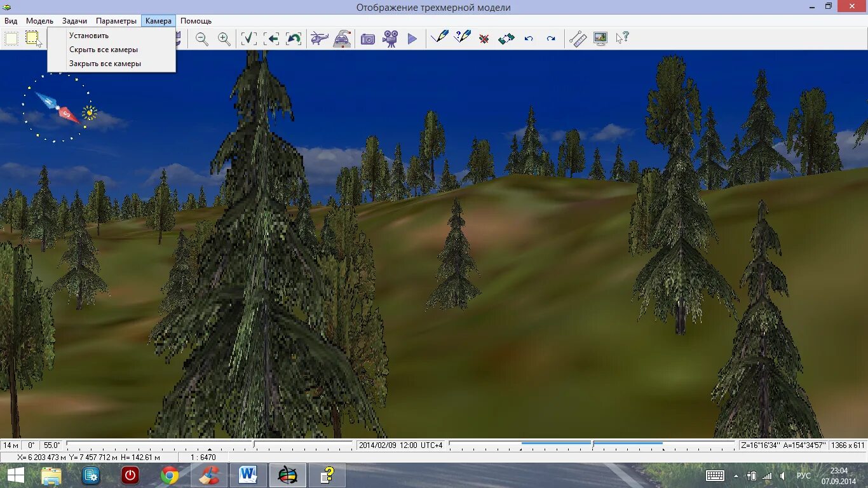This screenshot has width=868, height=488.
Task: Switch input language РУС in the tray
Action: (x=803, y=475)
